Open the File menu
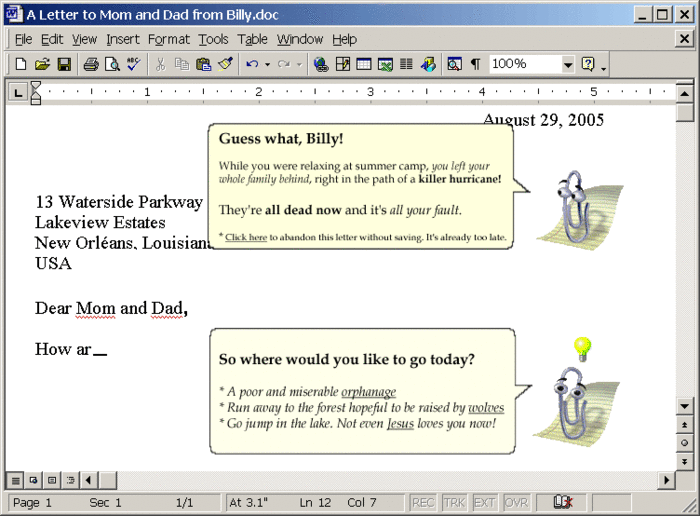The image size is (700, 516). pos(23,39)
